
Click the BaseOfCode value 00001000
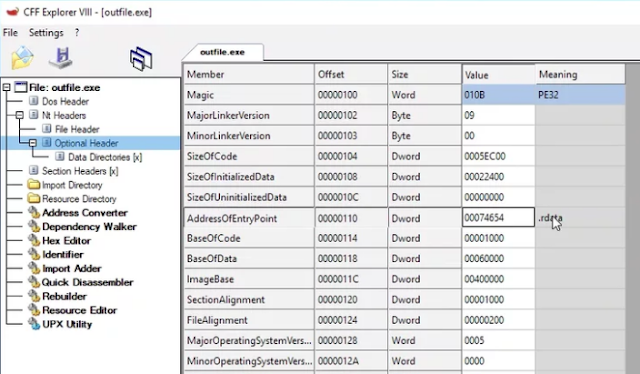498,238
